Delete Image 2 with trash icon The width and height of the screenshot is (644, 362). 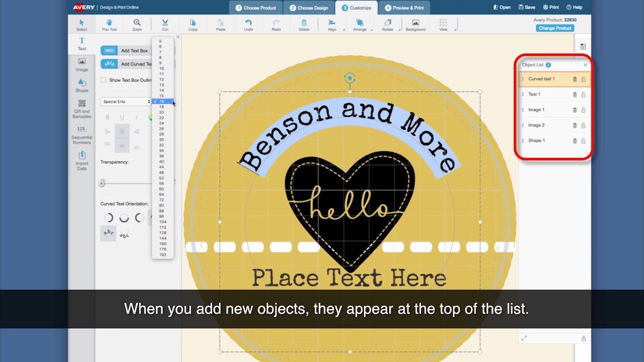click(575, 125)
